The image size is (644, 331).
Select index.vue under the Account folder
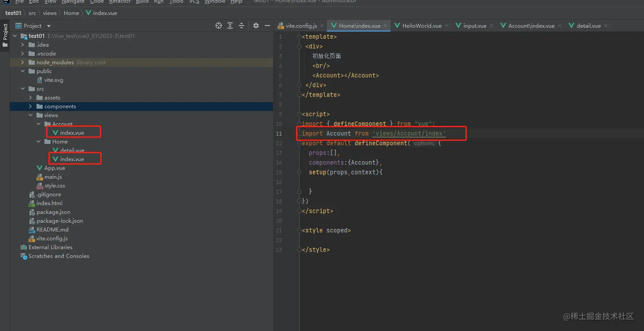[x=72, y=133]
